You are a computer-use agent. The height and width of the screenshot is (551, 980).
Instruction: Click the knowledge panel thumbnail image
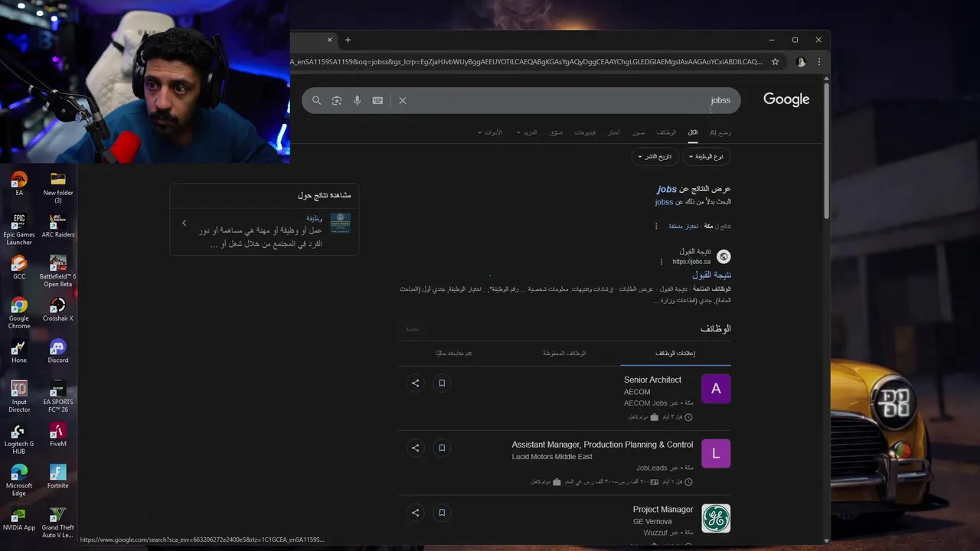340,223
